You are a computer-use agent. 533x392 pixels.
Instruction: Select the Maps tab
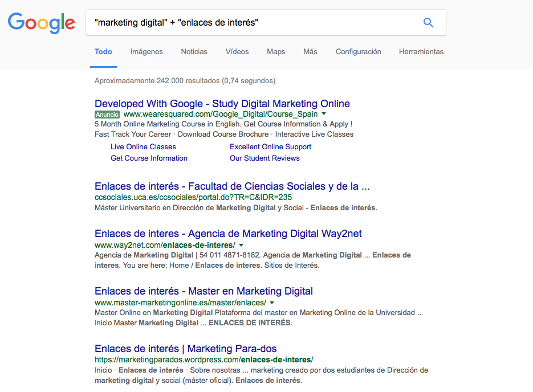click(x=276, y=51)
